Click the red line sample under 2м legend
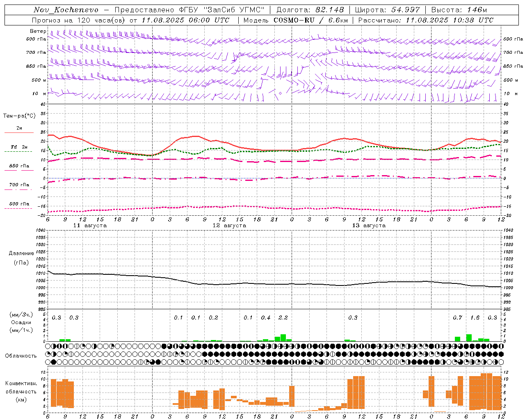Viewport: 525px width, 420px height. click(x=19, y=132)
